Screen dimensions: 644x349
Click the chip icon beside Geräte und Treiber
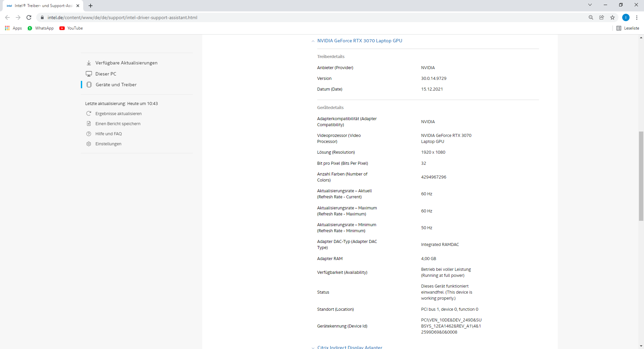[x=89, y=85]
